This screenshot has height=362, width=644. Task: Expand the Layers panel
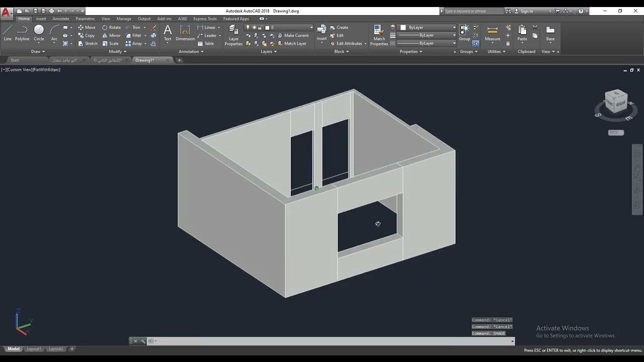tap(269, 51)
